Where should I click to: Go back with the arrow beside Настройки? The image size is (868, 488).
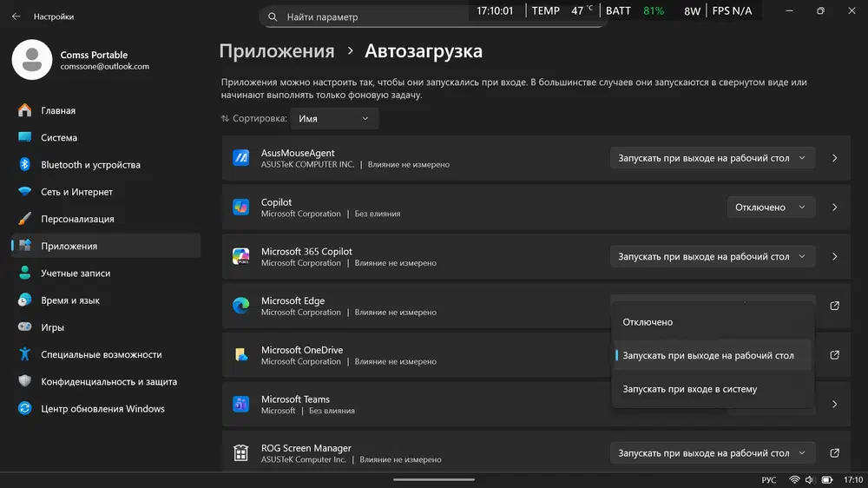pyautogui.click(x=16, y=16)
